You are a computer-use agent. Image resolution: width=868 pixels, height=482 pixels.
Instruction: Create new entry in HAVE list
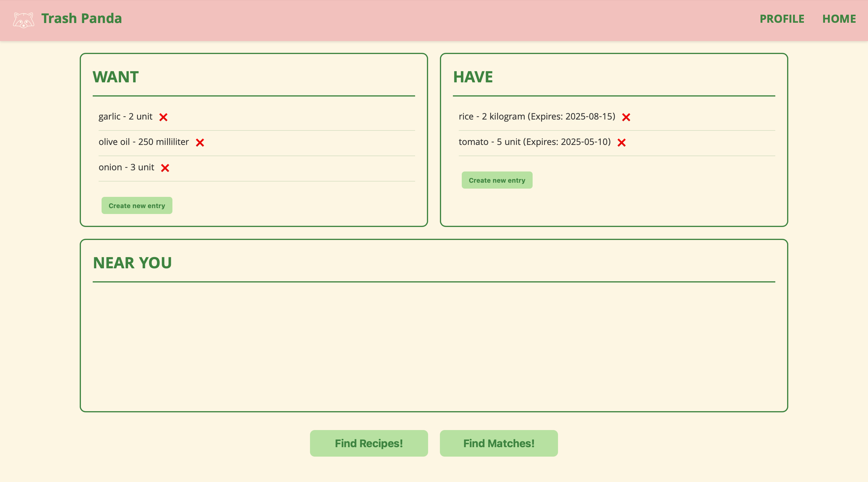(x=497, y=180)
